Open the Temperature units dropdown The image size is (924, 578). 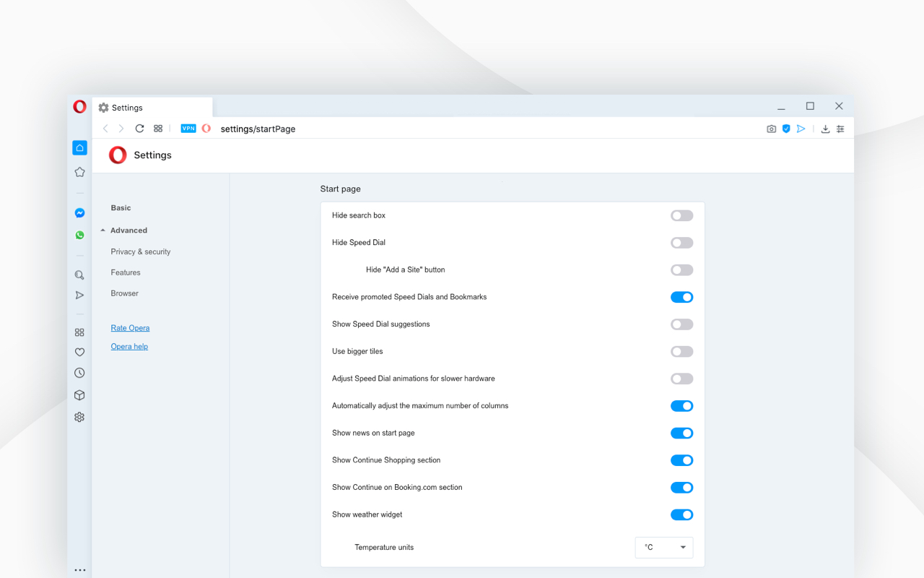click(663, 547)
